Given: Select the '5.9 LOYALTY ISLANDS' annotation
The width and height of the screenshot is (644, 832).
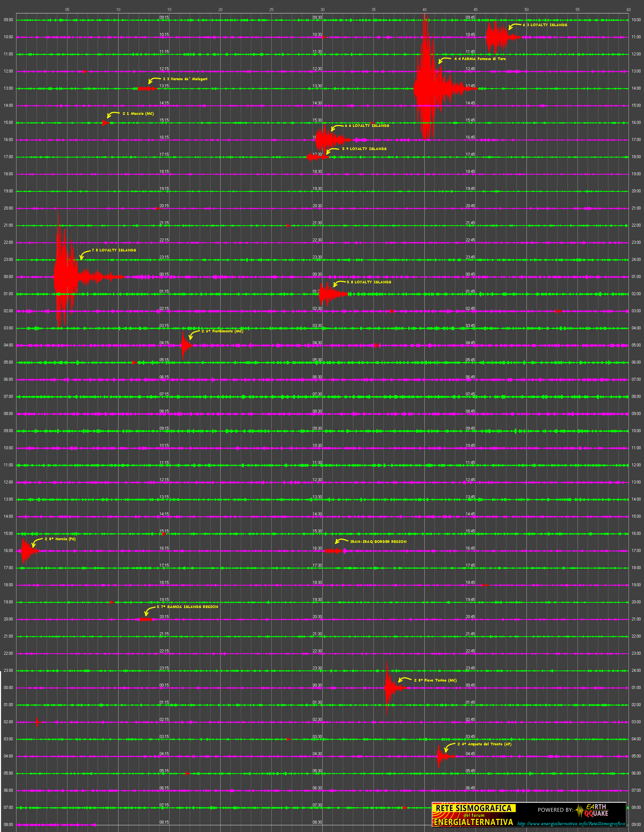Looking at the screenshot, I should tap(364, 149).
